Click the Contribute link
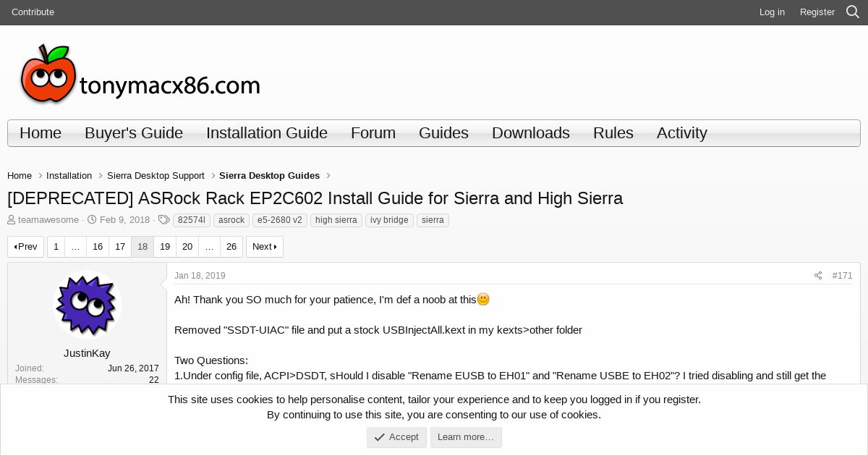This screenshot has height=456, width=868. (33, 12)
